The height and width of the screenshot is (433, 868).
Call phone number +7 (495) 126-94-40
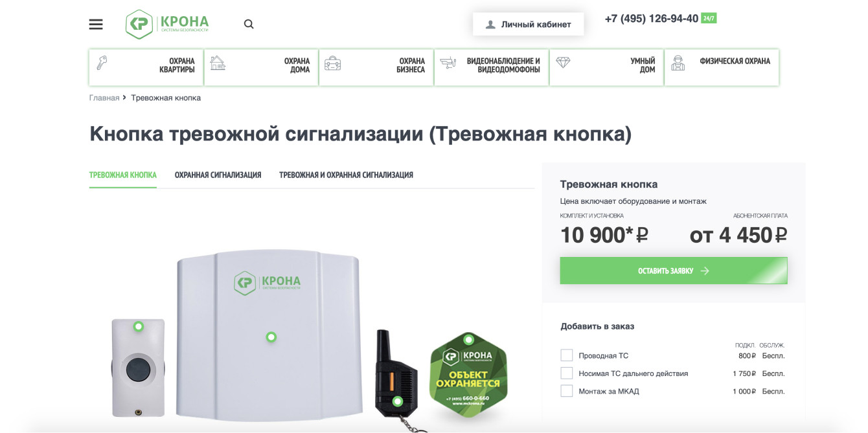point(652,19)
